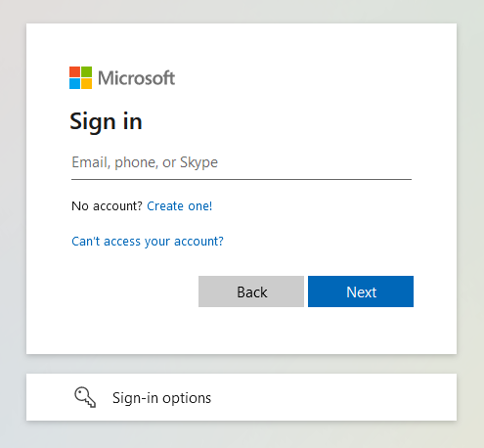
Task: Click the red square of Microsoft logo
Action: tap(74, 72)
